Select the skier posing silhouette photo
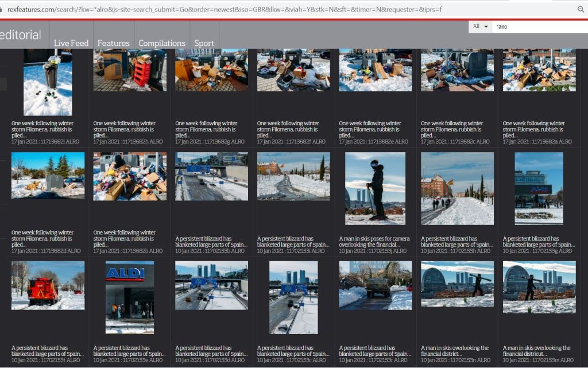This screenshot has height=368, width=588. (x=376, y=188)
